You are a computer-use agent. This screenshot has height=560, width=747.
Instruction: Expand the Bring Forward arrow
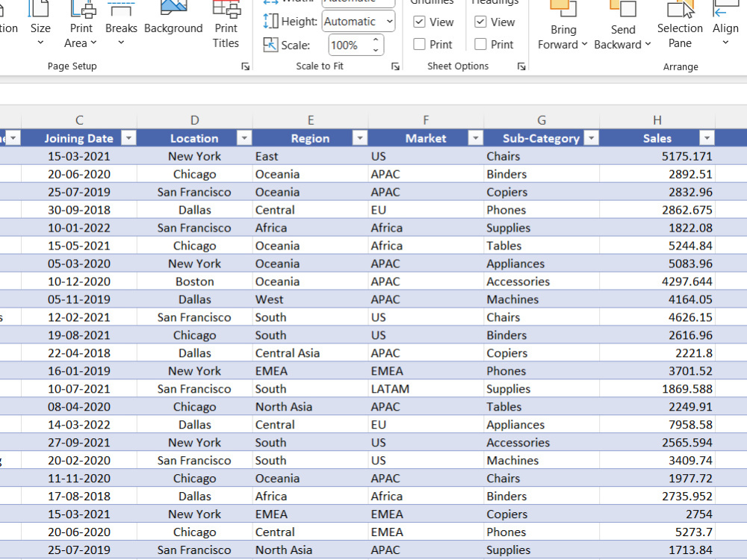coord(584,44)
